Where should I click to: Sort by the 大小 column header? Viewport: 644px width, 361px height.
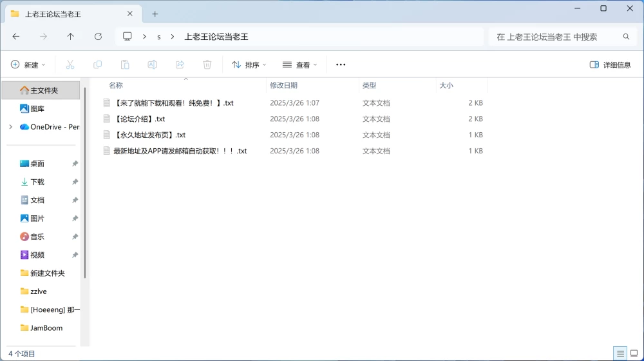446,85
